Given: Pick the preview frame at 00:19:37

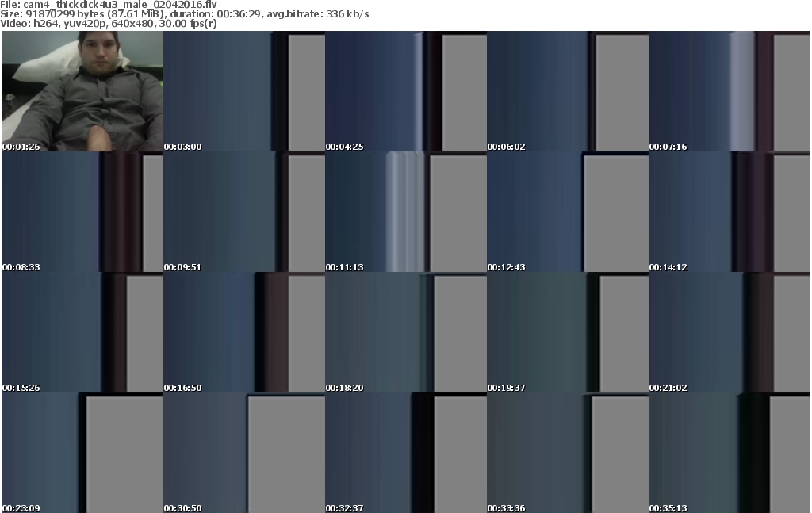Looking at the screenshot, I should pyautogui.click(x=568, y=332).
